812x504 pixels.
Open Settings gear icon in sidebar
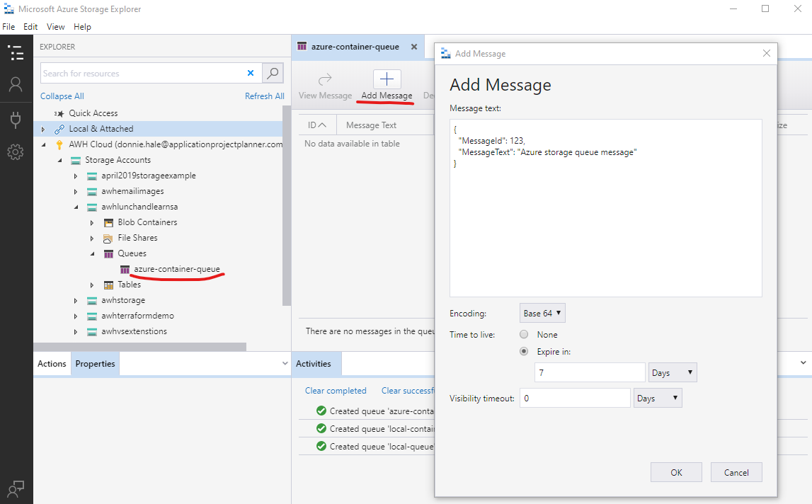point(16,151)
